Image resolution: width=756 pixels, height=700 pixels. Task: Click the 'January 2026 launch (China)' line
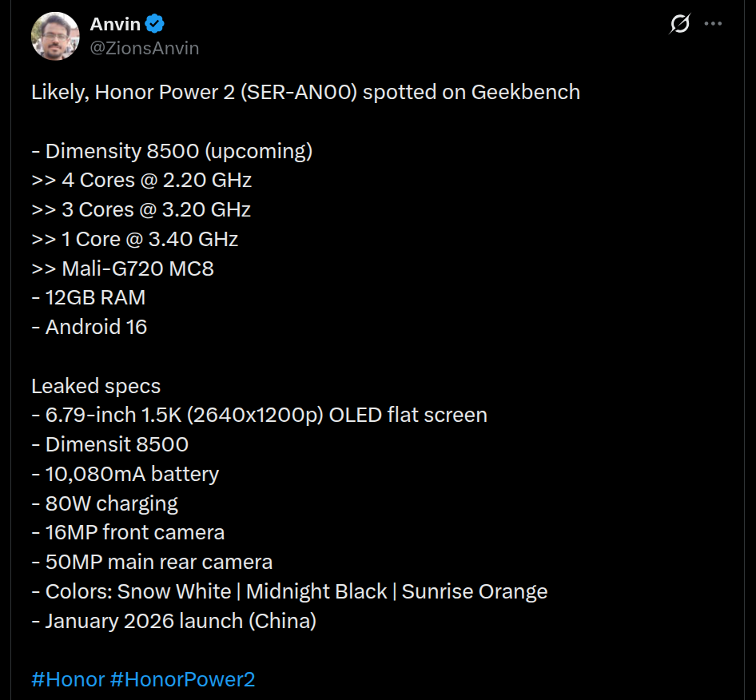pyautogui.click(x=173, y=621)
